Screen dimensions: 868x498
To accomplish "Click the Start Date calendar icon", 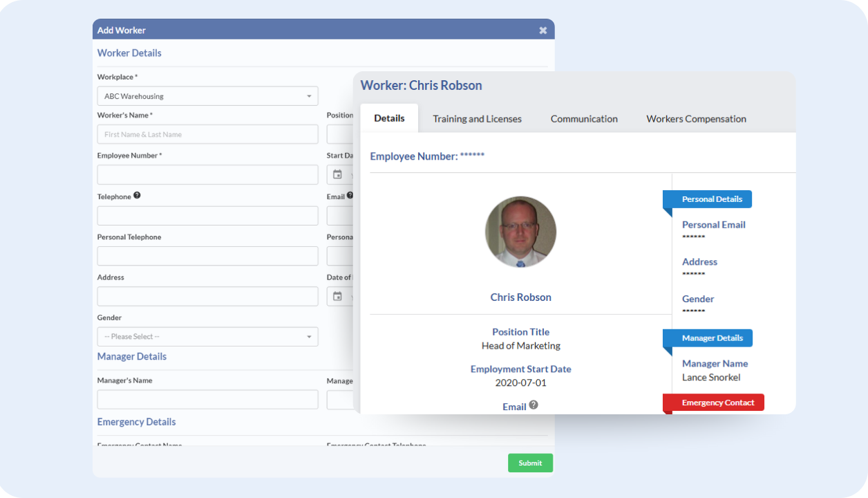I will (x=337, y=174).
